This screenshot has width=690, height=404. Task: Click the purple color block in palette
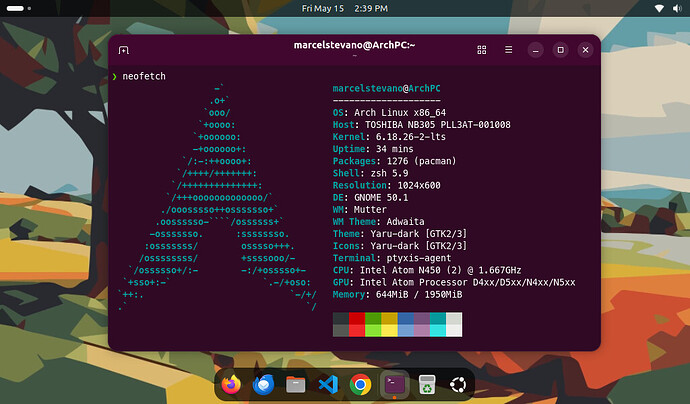pyautogui.click(x=422, y=325)
